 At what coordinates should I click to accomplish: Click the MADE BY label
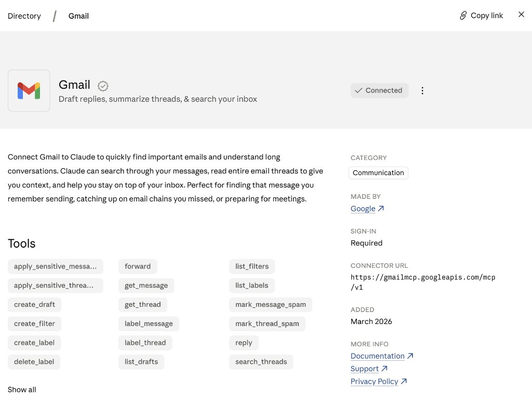coord(365,197)
